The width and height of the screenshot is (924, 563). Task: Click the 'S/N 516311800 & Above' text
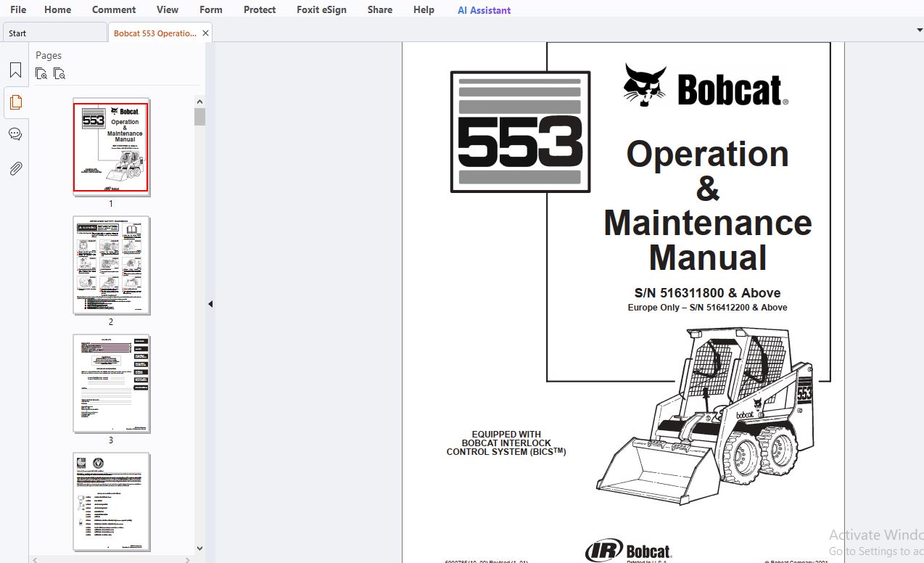click(707, 293)
